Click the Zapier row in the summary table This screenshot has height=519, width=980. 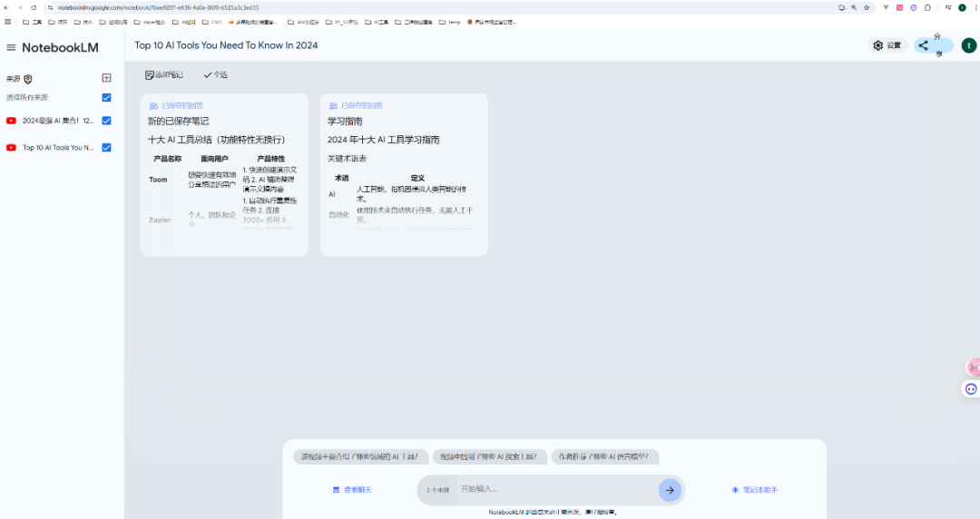pyautogui.click(x=224, y=214)
